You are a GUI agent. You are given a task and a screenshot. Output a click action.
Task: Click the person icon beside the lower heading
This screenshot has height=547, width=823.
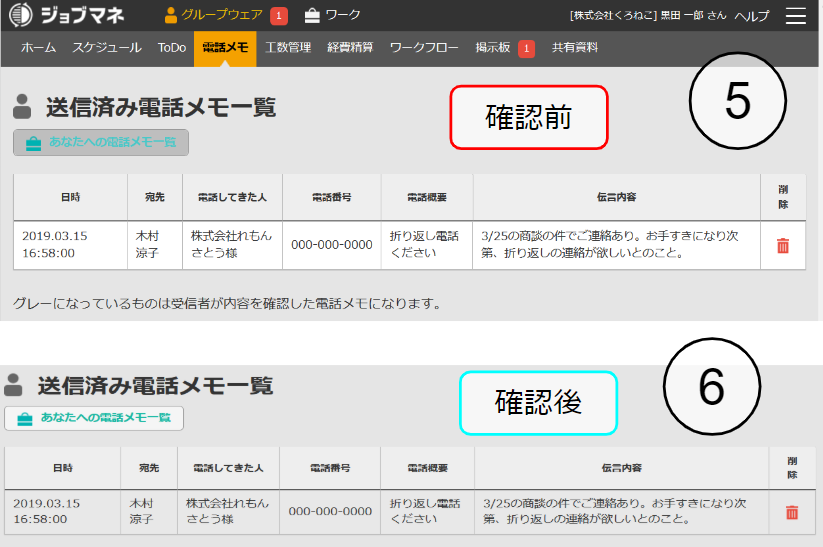pos(13,385)
